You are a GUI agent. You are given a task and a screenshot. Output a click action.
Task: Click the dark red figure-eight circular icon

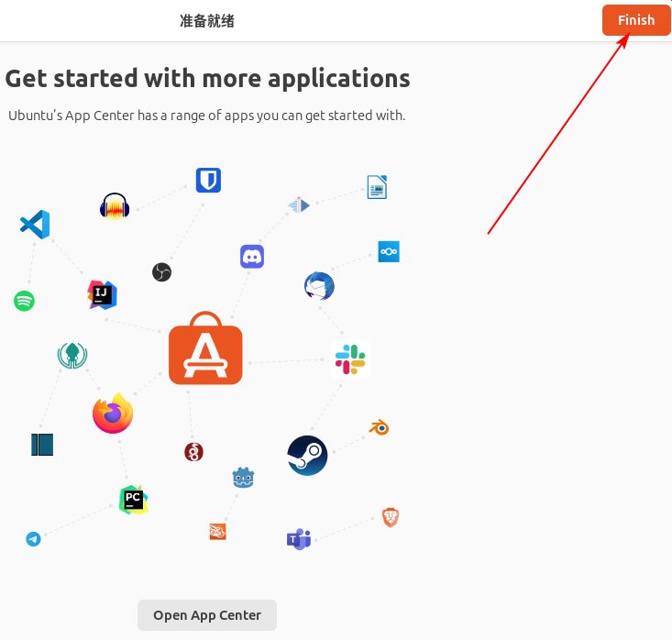pos(193,452)
